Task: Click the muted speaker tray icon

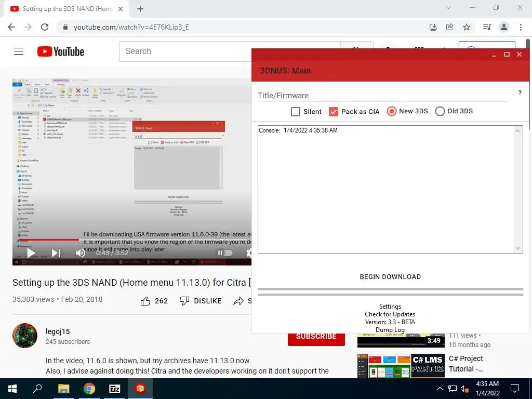Action: (x=465, y=389)
